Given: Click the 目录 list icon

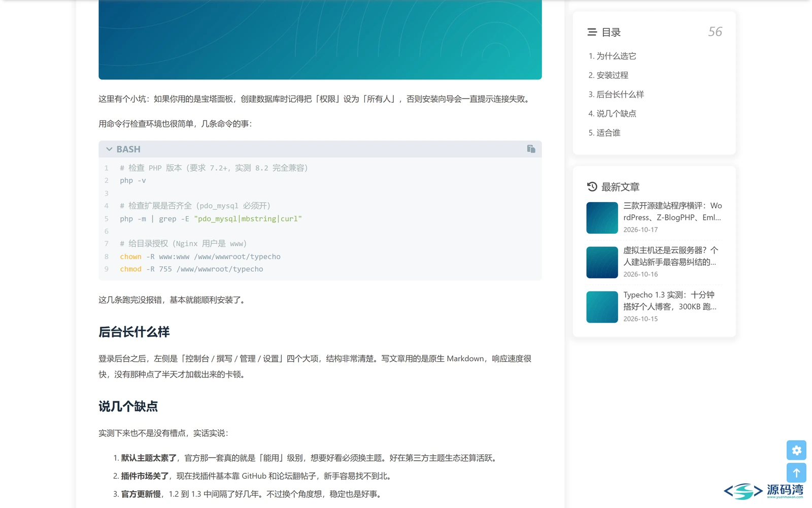Looking at the screenshot, I should [x=592, y=32].
